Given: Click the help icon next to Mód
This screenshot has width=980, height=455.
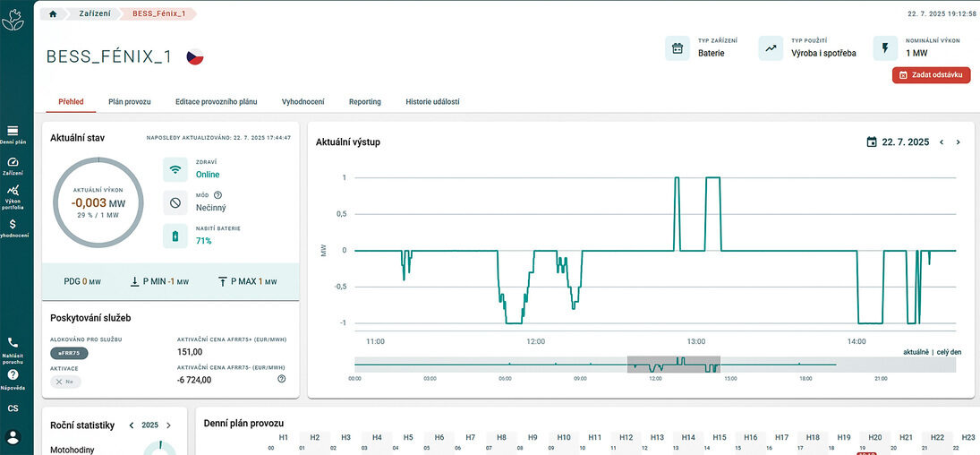Looking at the screenshot, I should coord(217,195).
